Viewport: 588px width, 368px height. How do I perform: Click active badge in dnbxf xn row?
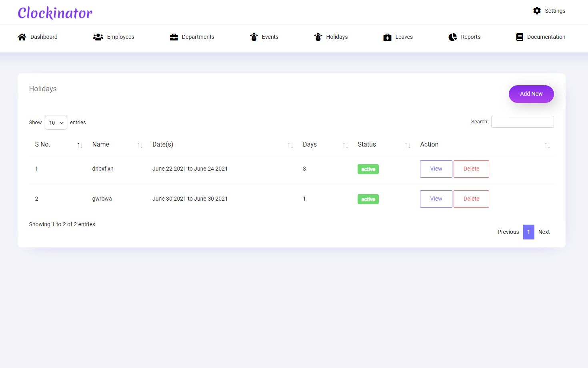pos(368,169)
